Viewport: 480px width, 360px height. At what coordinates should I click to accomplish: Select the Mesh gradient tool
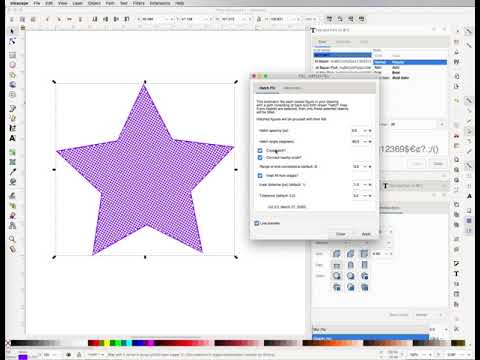pos(12,162)
